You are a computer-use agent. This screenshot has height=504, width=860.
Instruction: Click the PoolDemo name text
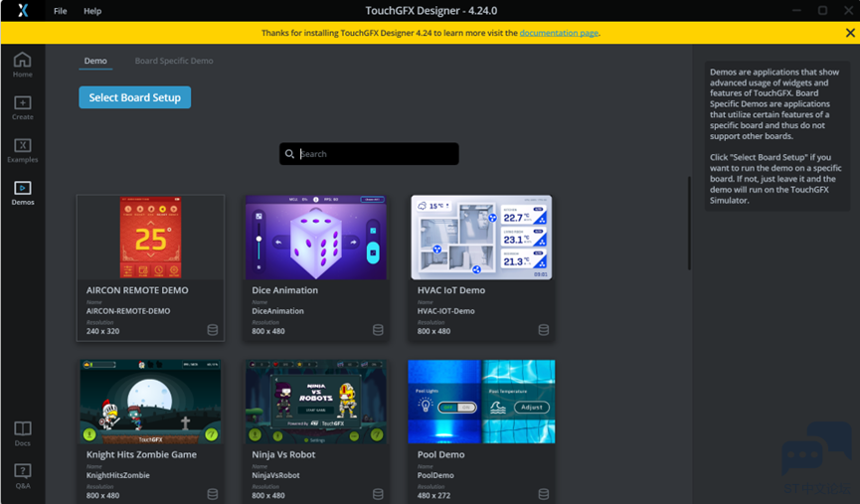click(x=435, y=475)
